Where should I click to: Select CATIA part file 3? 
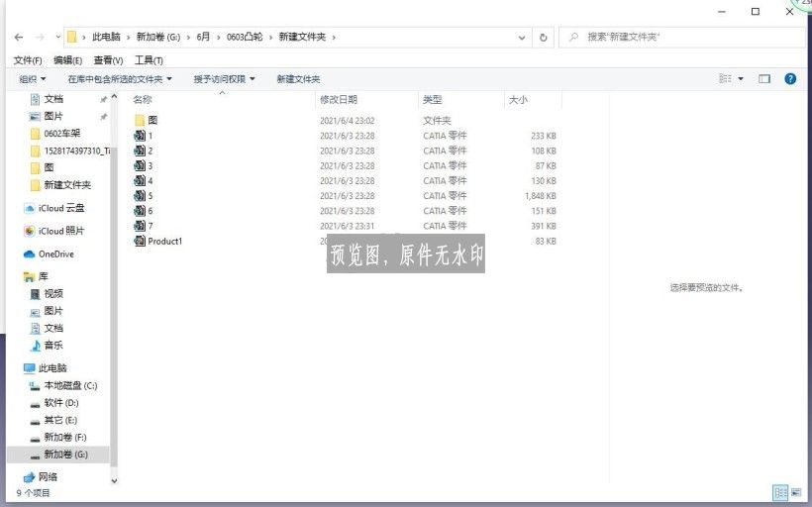tap(143, 166)
